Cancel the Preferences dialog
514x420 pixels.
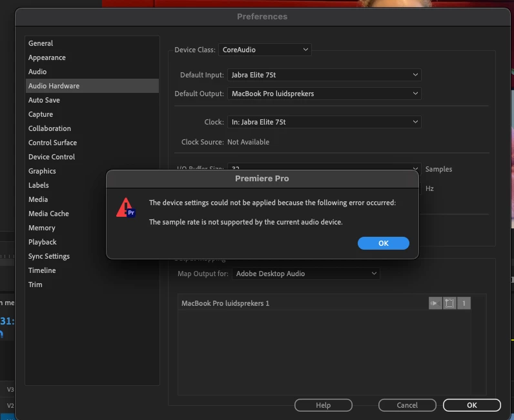(x=407, y=405)
